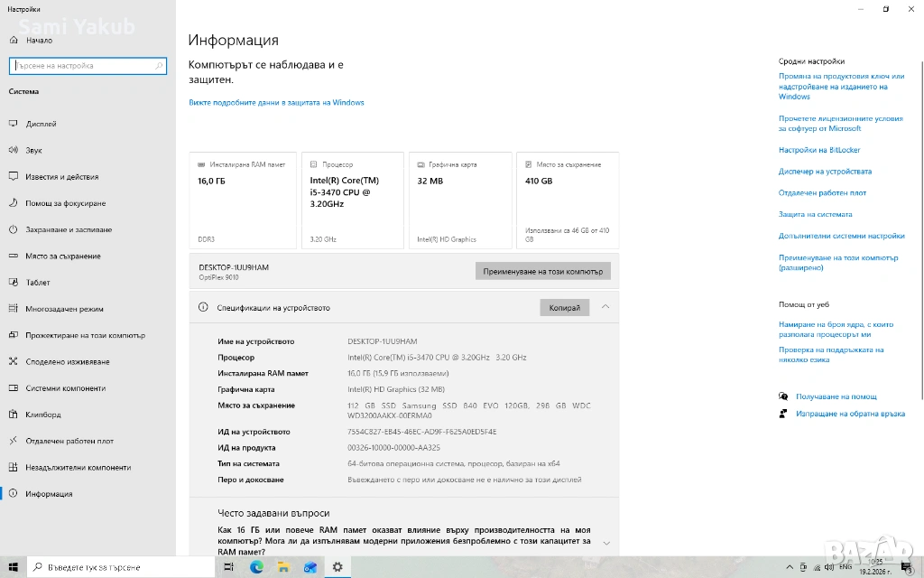Open File Explorer from the taskbar
This screenshot has width=924, height=578.
(283, 567)
